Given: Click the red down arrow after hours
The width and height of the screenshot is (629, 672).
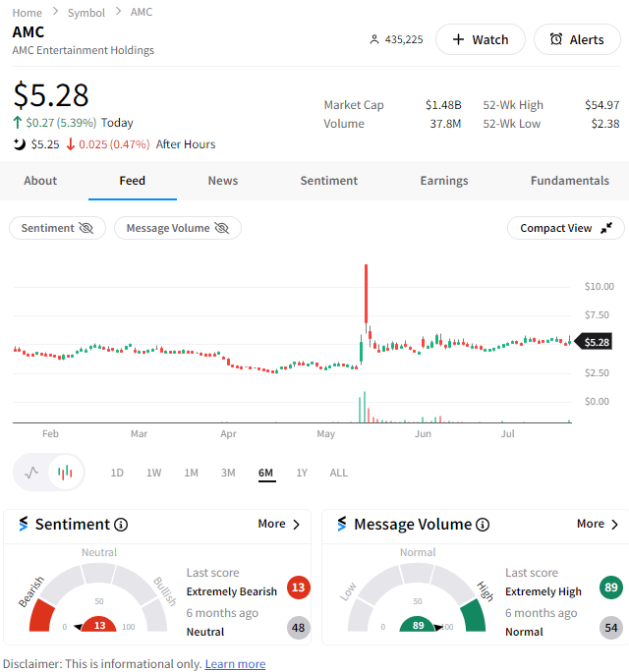Looking at the screenshot, I should [x=71, y=144].
